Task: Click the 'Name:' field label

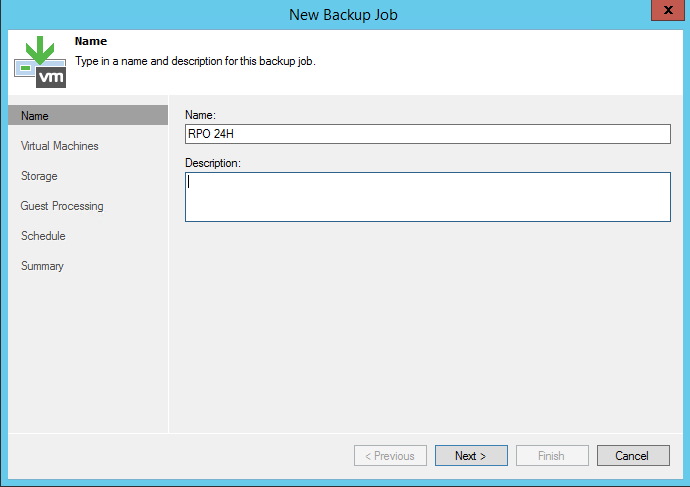Action: tap(201, 116)
